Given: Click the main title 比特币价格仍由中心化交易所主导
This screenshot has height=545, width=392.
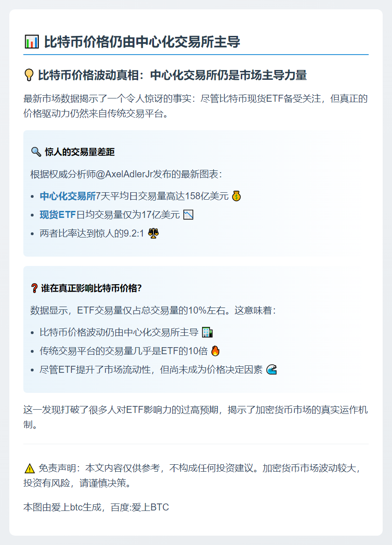Looking at the screenshot, I should coord(142,42).
